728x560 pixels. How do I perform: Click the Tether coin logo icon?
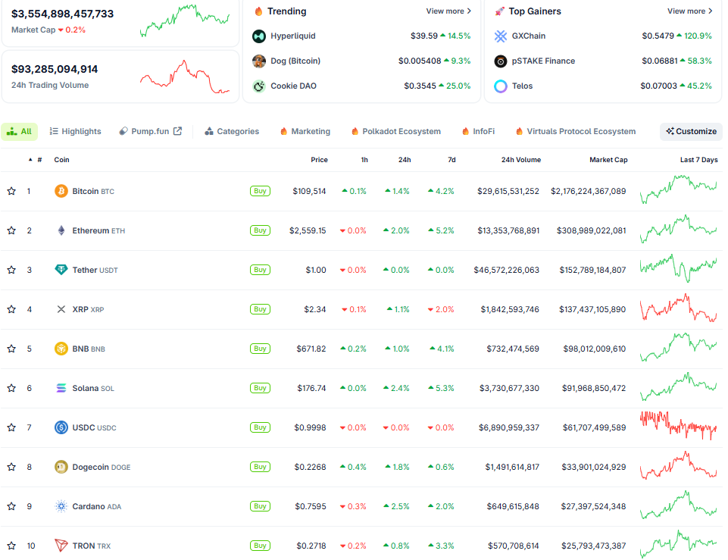[61, 270]
